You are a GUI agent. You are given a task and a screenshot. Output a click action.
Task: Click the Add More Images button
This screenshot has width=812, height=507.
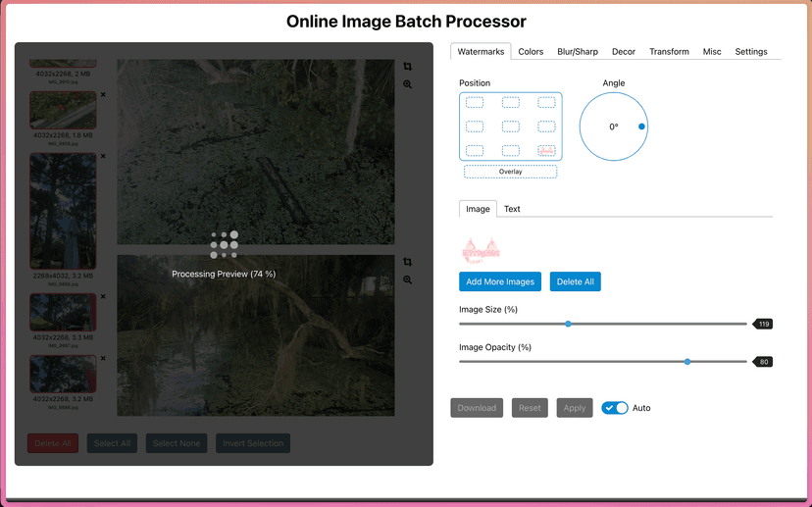click(500, 281)
